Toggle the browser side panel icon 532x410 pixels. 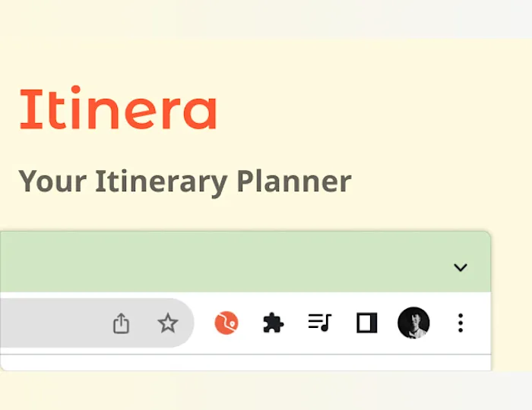[367, 323]
